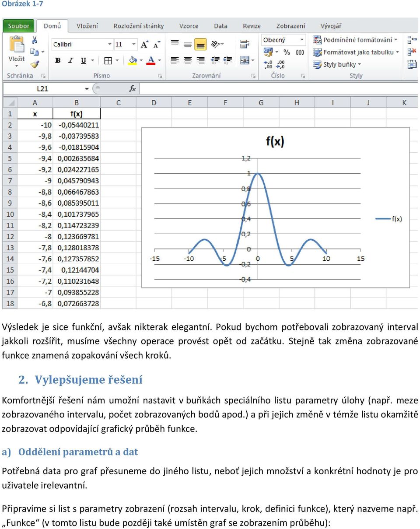Switch to the Zobrazení tab

coord(290,26)
